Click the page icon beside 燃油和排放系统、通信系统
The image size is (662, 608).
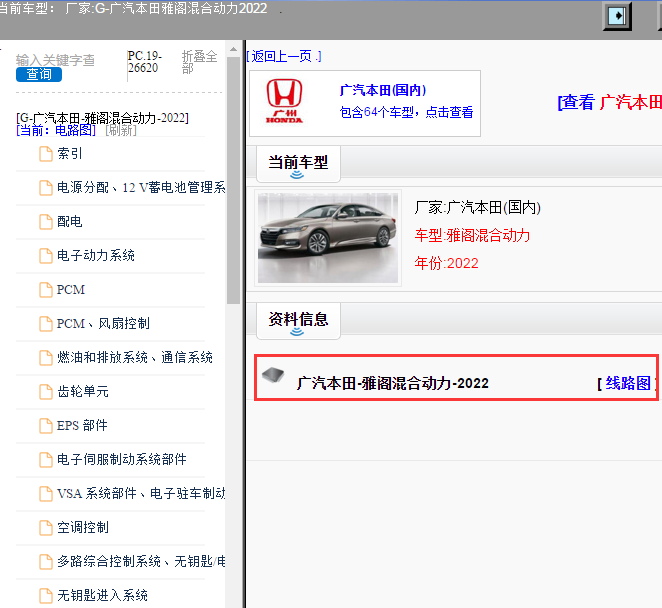[46, 358]
